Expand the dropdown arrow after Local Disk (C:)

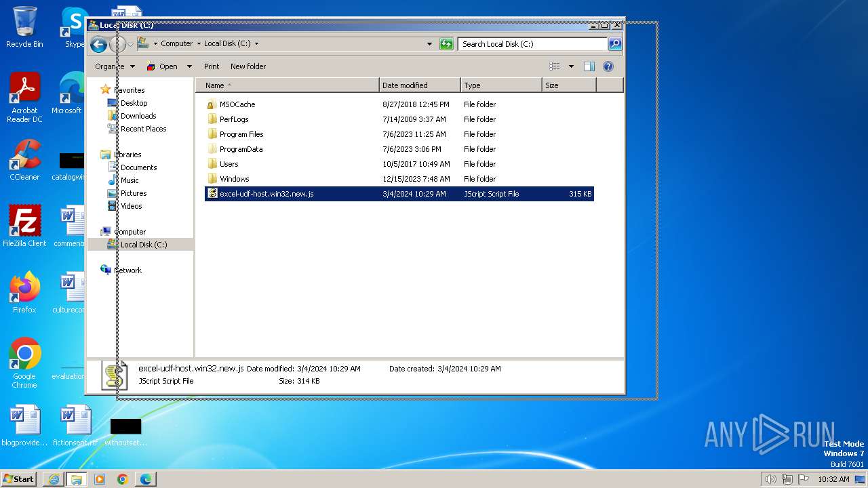[x=256, y=43]
